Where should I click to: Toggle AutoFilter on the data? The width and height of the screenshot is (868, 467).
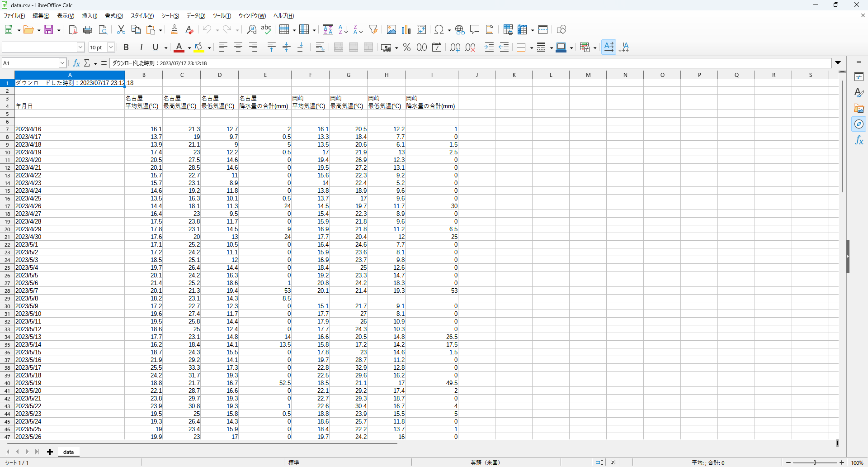click(x=373, y=29)
